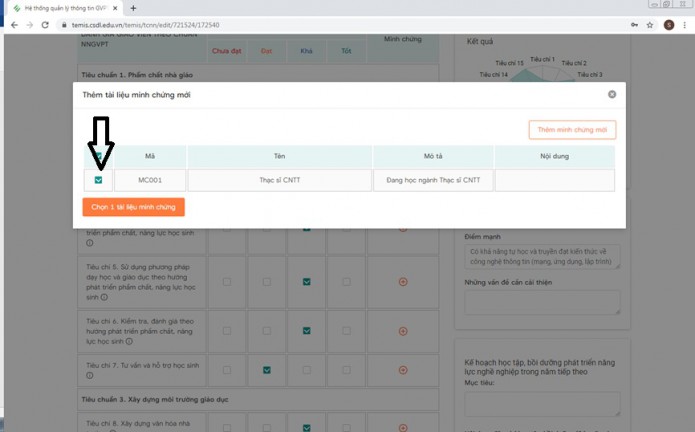Add evidence with Tiêu chí 5 plus icon
The image size is (695, 432).
[x=403, y=282]
